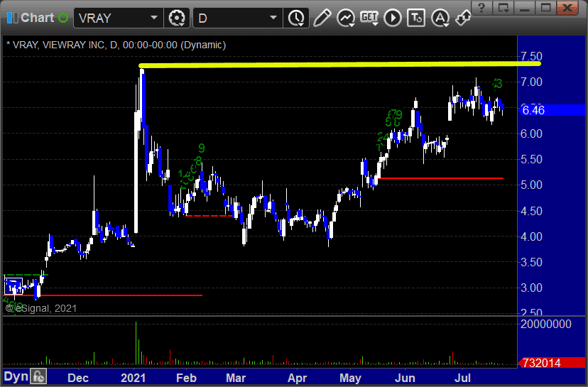
Task: Click the Dyn label at bottom left
Action: pyautogui.click(x=16, y=376)
